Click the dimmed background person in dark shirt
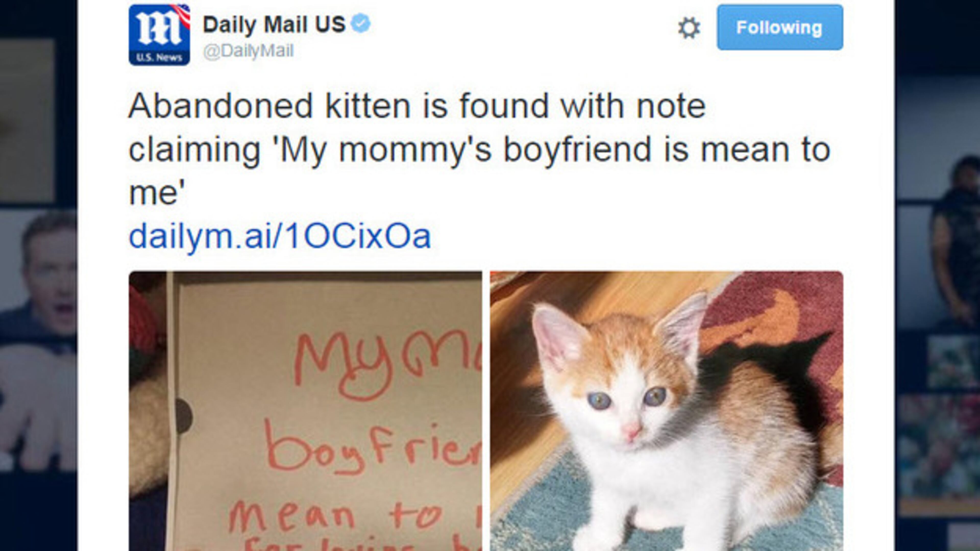 (x=955, y=243)
